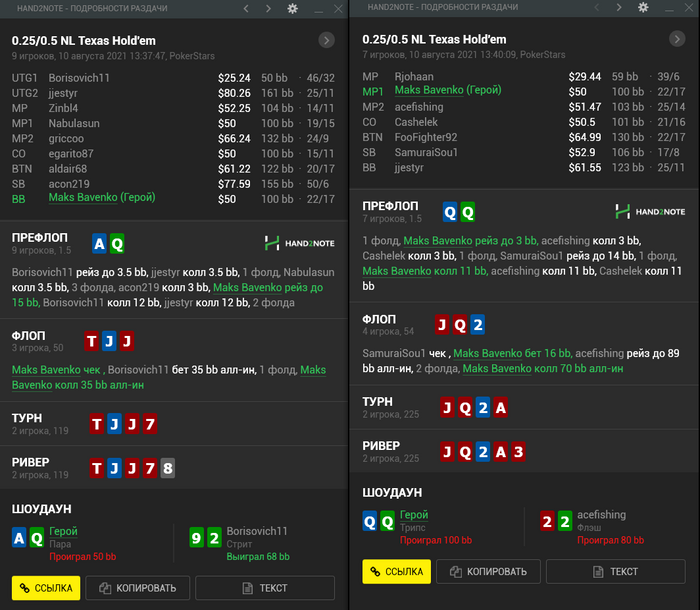
Task: Click blue 2 card in right ФЛОП row
Action: (478, 325)
